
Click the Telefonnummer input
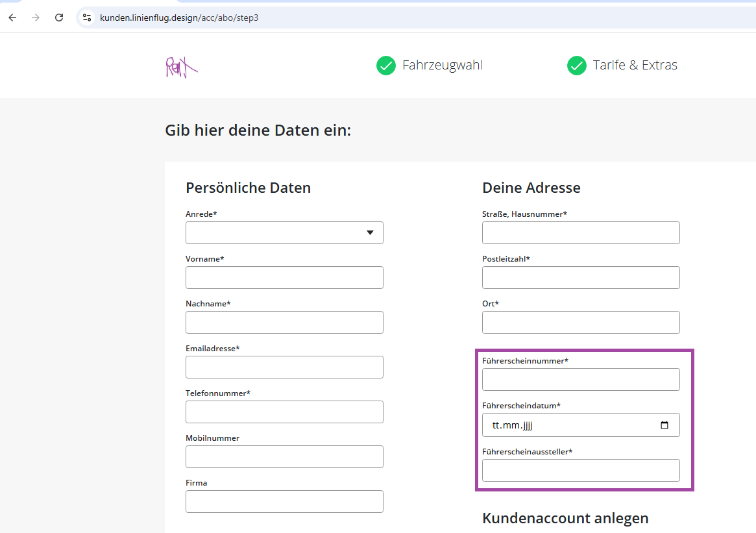click(284, 412)
